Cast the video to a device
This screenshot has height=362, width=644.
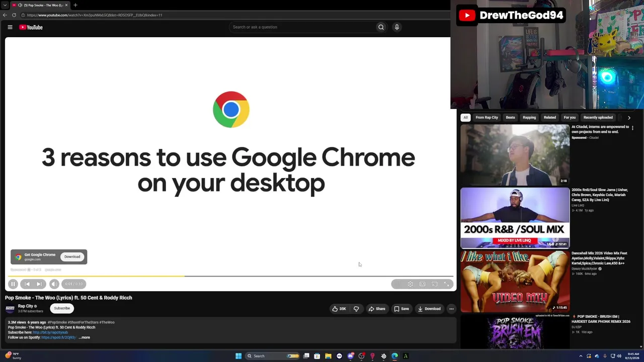point(435,284)
